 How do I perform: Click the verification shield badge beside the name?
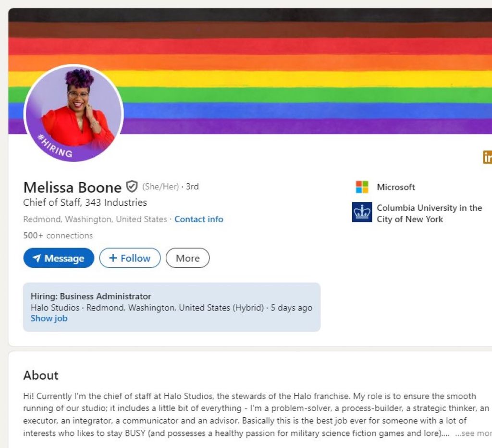(x=132, y=186)
